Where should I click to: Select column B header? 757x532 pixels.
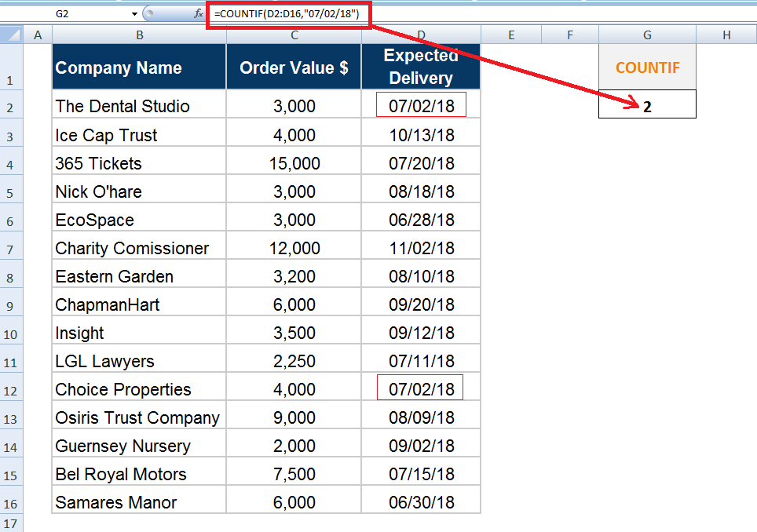pos(139,35)
